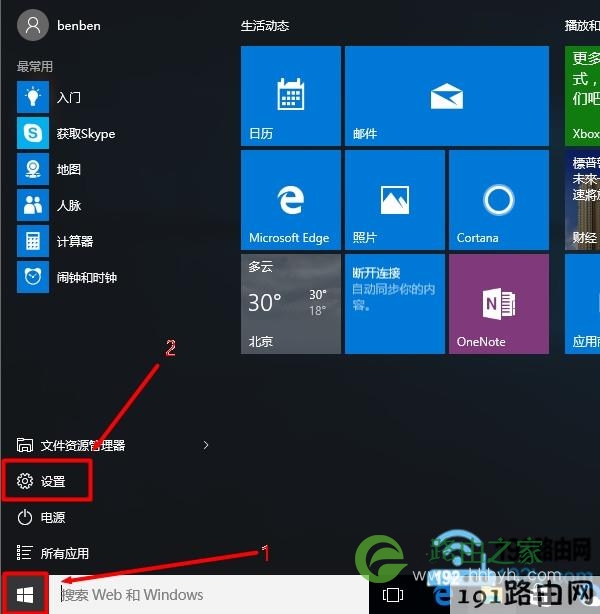Open the 日历 calendar tile
Viewport: 600px width, 614px height.
click(x=291, y=96)
